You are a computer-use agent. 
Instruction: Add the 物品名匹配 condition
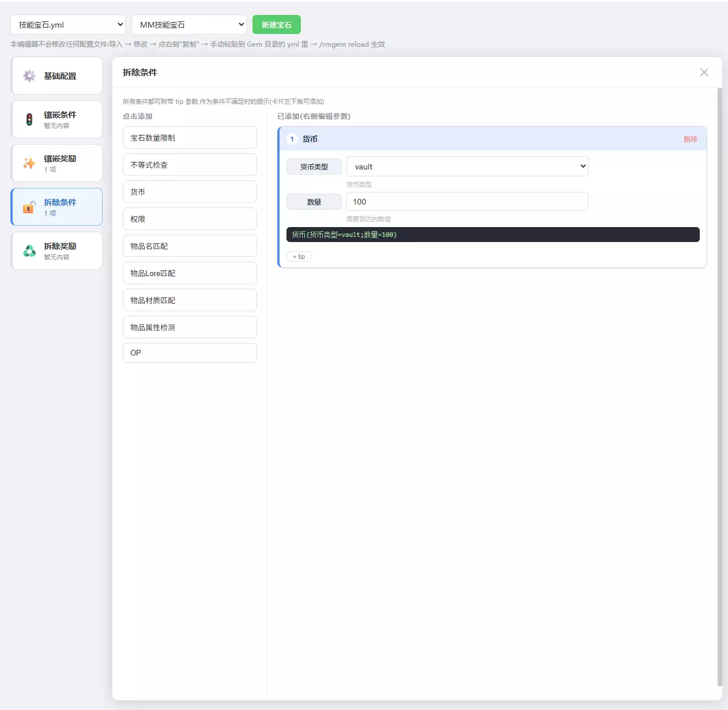190,246
